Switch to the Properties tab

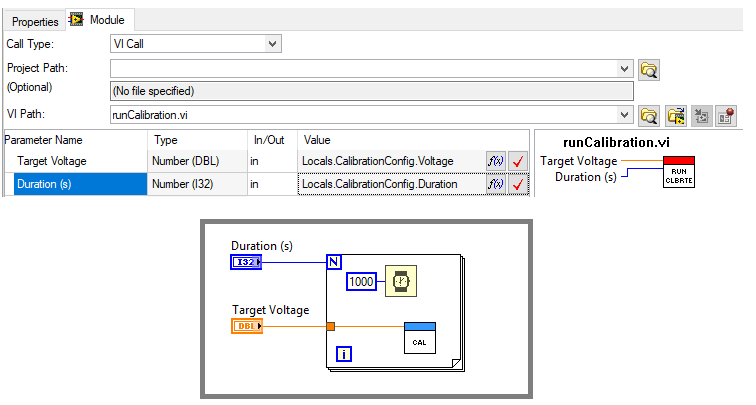(x=35, y=21)
